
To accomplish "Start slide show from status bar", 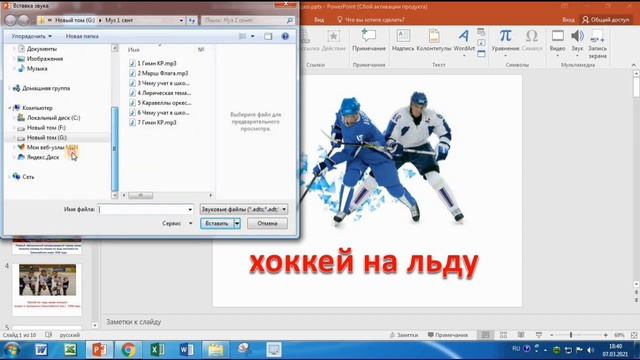I will click(539, 335).
